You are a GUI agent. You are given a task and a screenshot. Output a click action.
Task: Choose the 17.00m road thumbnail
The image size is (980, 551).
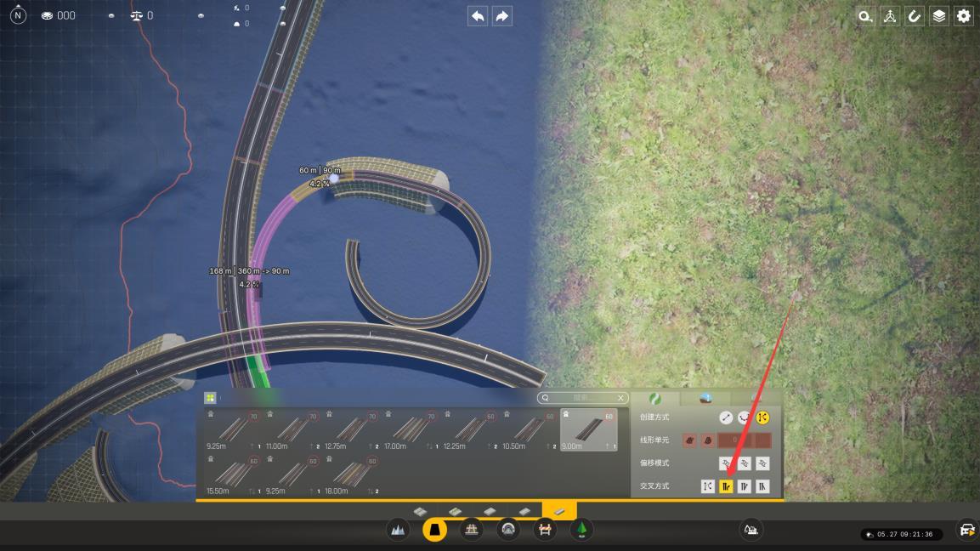coord(411,429)
